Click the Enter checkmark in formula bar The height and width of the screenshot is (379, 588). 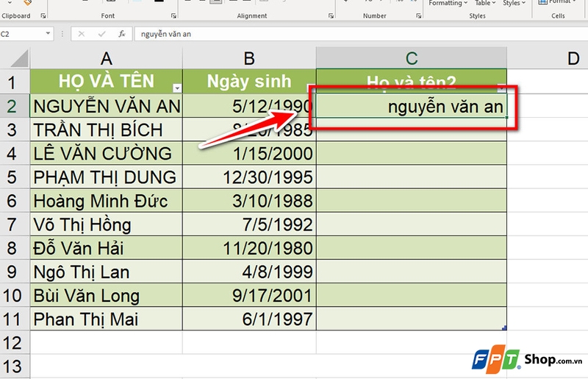(101, 34)
